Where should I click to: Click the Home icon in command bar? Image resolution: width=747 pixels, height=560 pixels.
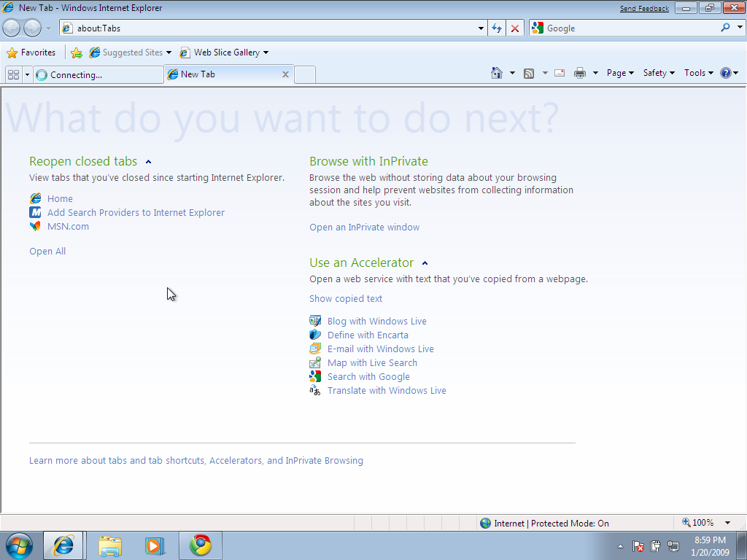click(x=497, y=73)
